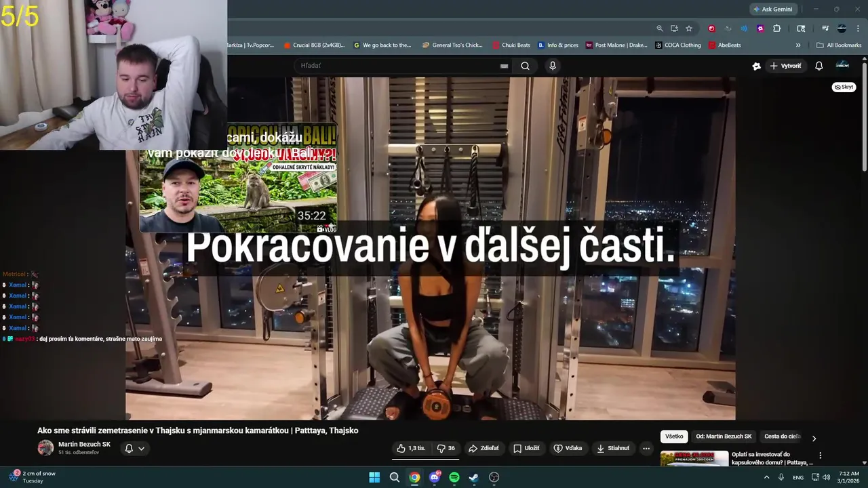This screenshot has width=868, height=488.
Task: Click the red circular extension icon
Action: [711, 28]
